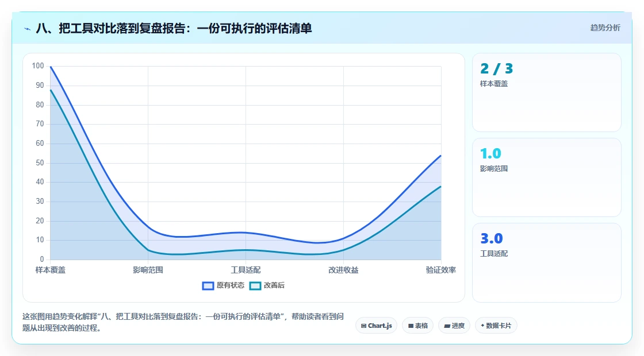Click the 原有状态 blue legend swatch
644x356 pixels.
208,286
